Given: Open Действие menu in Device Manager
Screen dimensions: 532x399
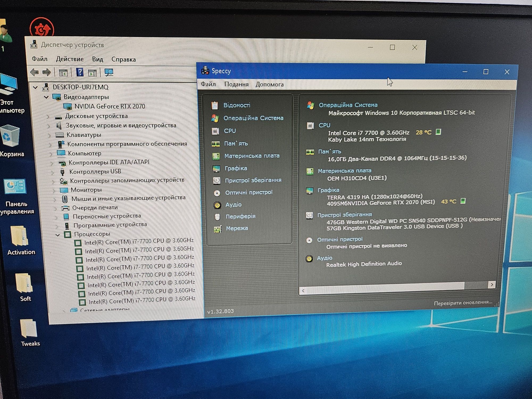Looking at the screenshot, I should [x=70, y=59].
